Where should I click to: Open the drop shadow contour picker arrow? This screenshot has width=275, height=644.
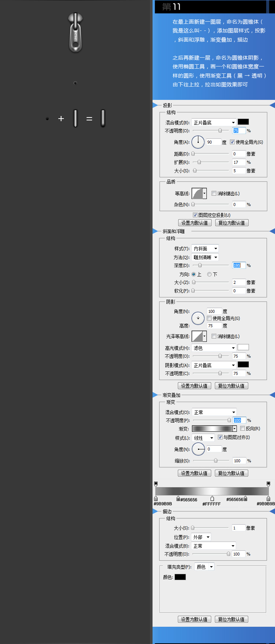point(205,193)
